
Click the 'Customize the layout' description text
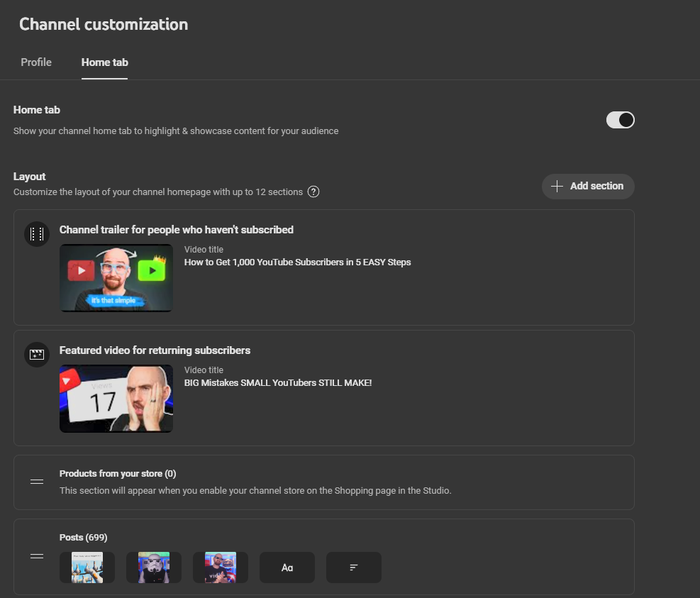click(158, 192)
